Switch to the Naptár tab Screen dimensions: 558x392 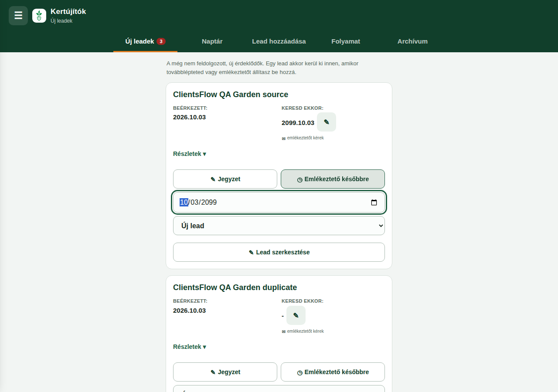(x=212, y=41)
